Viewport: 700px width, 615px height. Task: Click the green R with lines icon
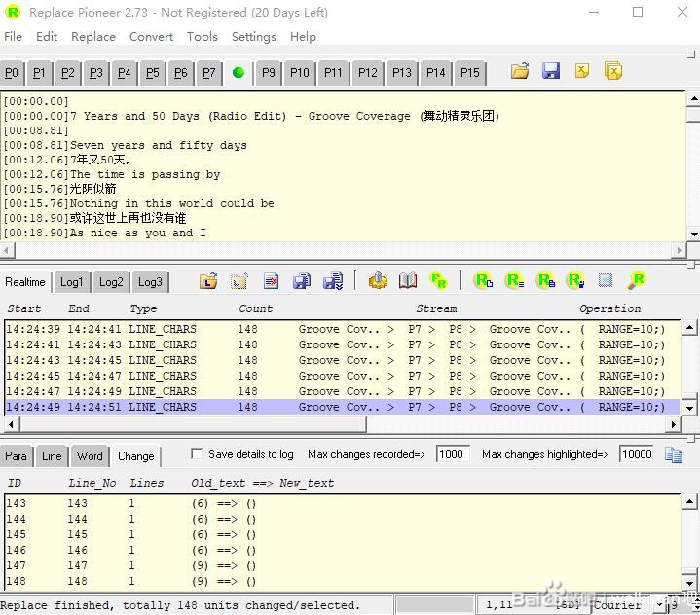coord(514,280)
